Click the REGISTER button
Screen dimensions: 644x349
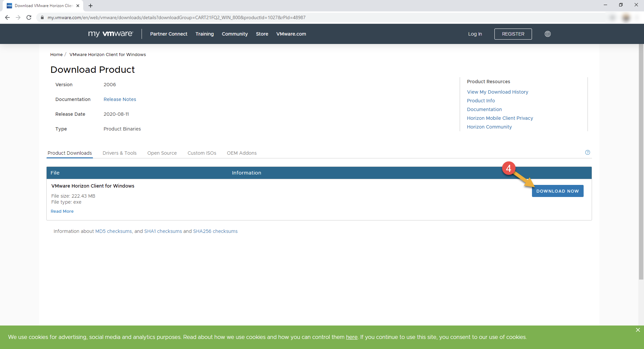(513, 34)
